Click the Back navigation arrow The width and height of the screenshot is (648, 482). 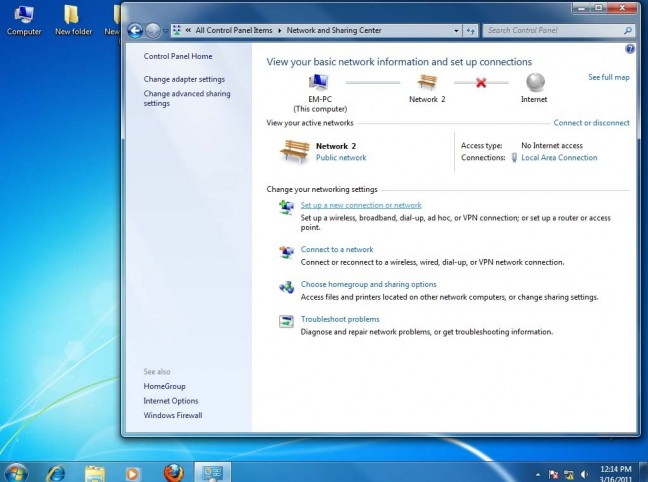135,31
